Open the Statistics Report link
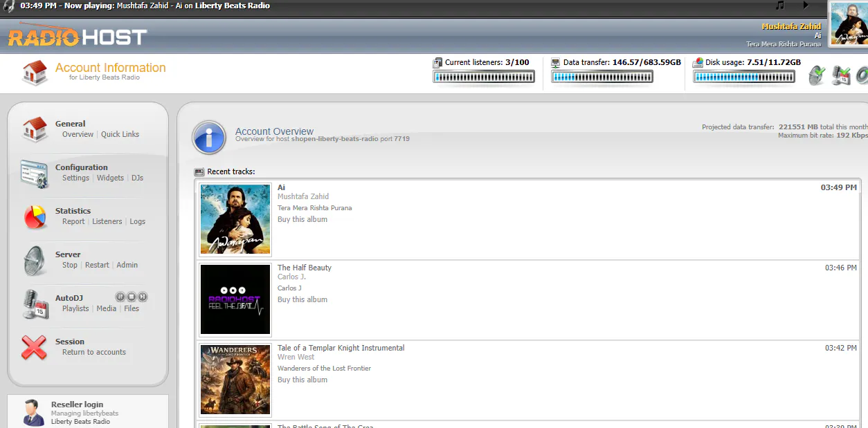The image size is (868, 428). click(x=73, y=221)
